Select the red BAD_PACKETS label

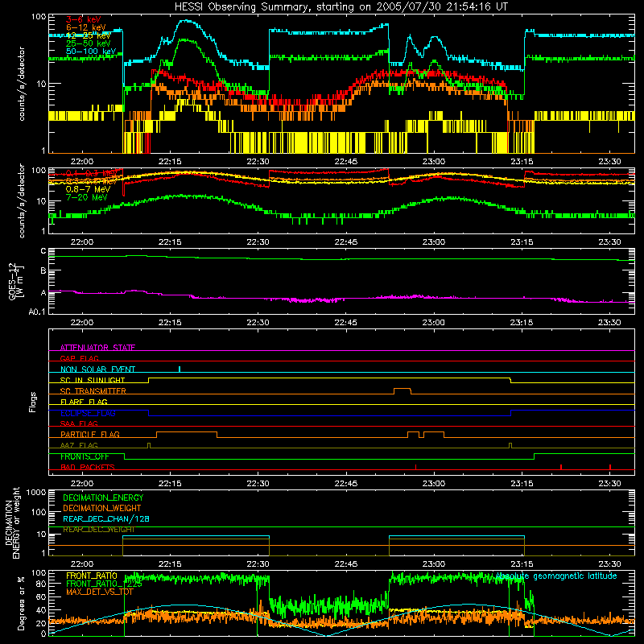coord(88,468)
